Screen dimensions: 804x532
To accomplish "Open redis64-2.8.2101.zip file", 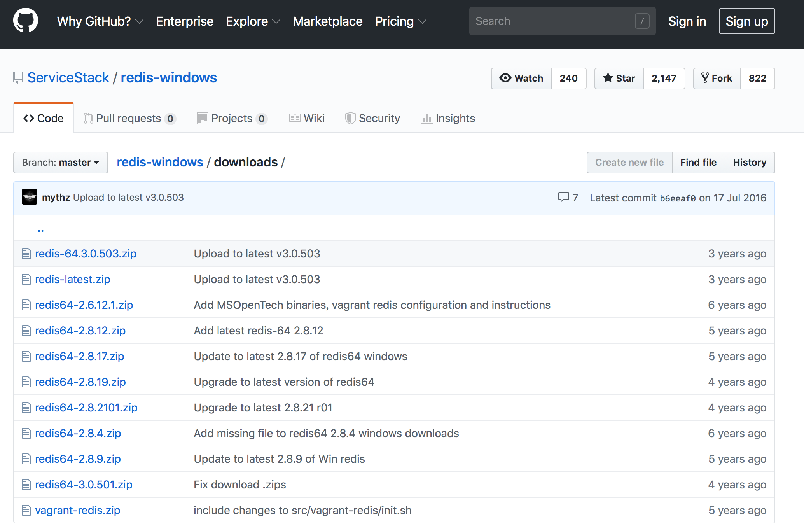I will 86,408.
